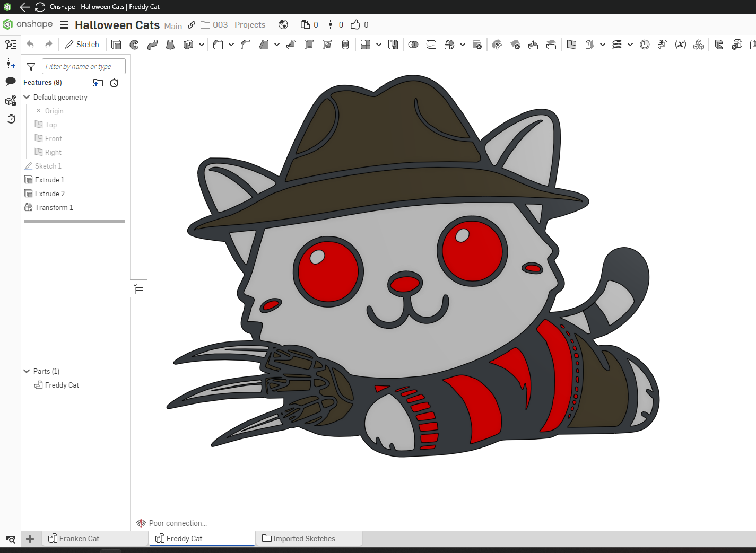Select the Helix tool
This screenshot has width=756, height=553.
617,45
